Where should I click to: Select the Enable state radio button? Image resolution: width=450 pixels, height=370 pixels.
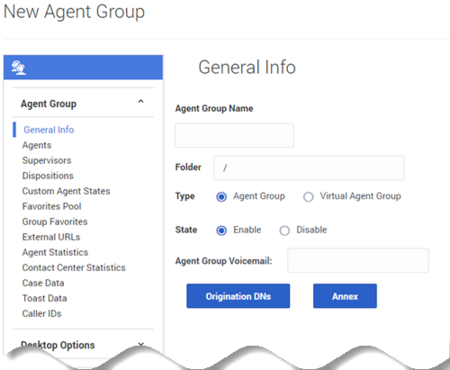[x=221, y=230]
